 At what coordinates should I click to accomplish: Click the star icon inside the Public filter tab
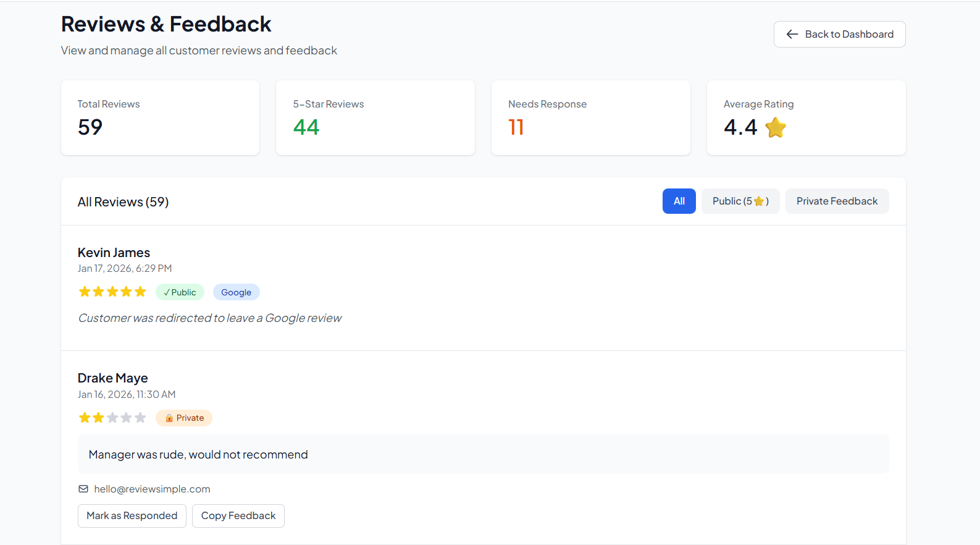click(x=759, y=201)
